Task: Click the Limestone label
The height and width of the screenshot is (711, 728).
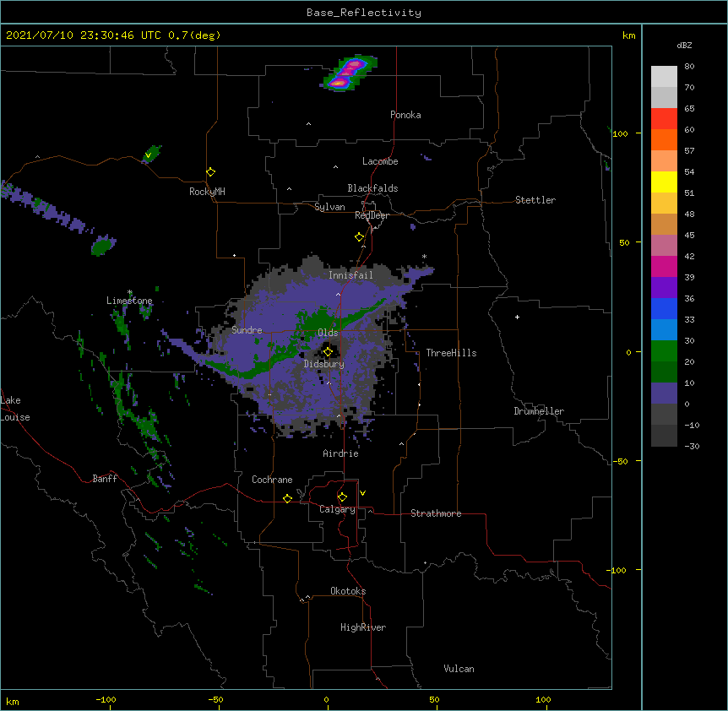Action: coord(129,301)
